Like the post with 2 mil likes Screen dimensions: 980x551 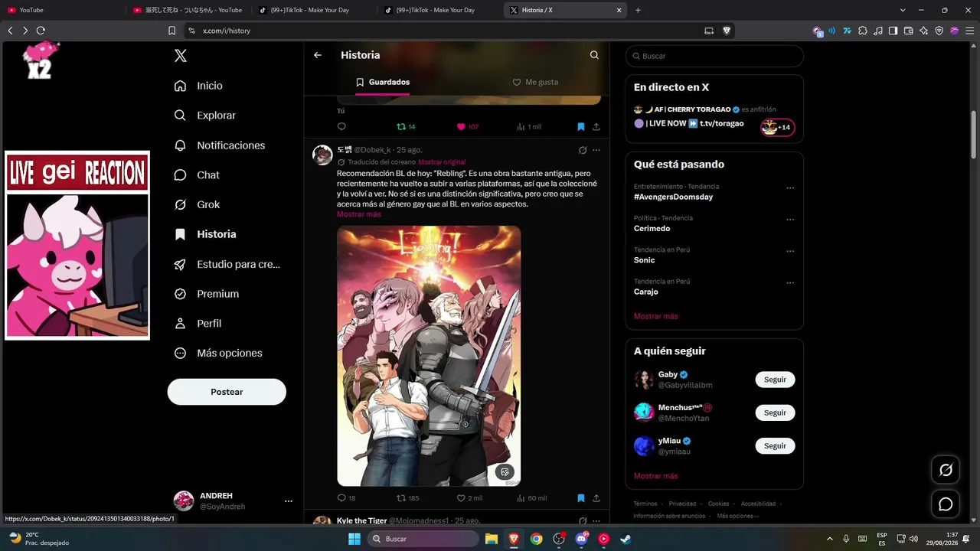[469, 498]
